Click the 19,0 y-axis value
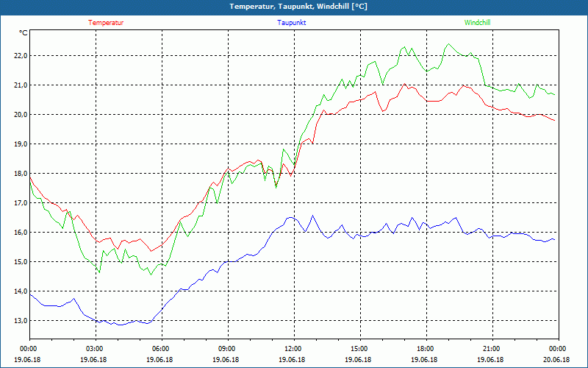This screenshot has width=588, height=368. [x=21, y=144]
